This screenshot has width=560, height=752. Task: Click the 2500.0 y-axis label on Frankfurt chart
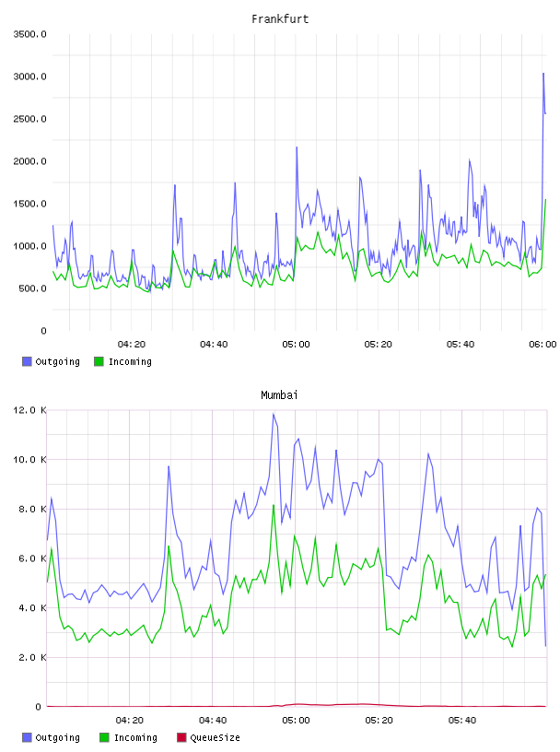click(29, 119)
